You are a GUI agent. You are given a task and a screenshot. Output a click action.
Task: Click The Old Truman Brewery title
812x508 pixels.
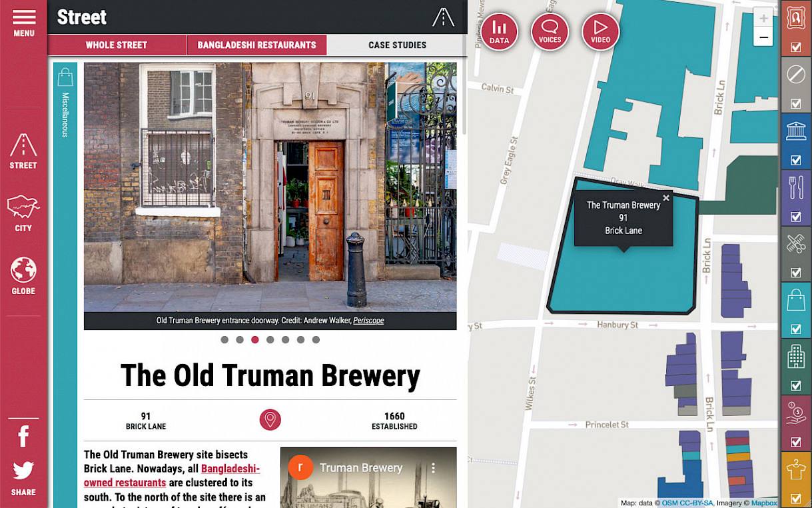[x=270, y=375]
